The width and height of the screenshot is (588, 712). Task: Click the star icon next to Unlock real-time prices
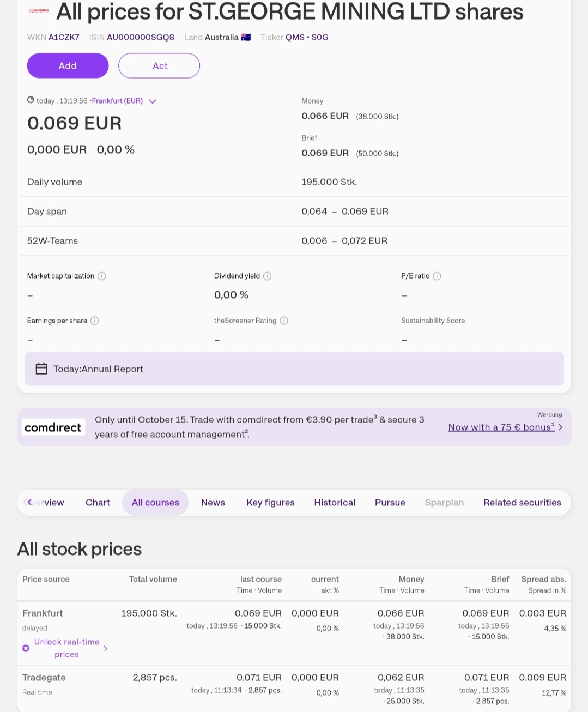point(26,648)
